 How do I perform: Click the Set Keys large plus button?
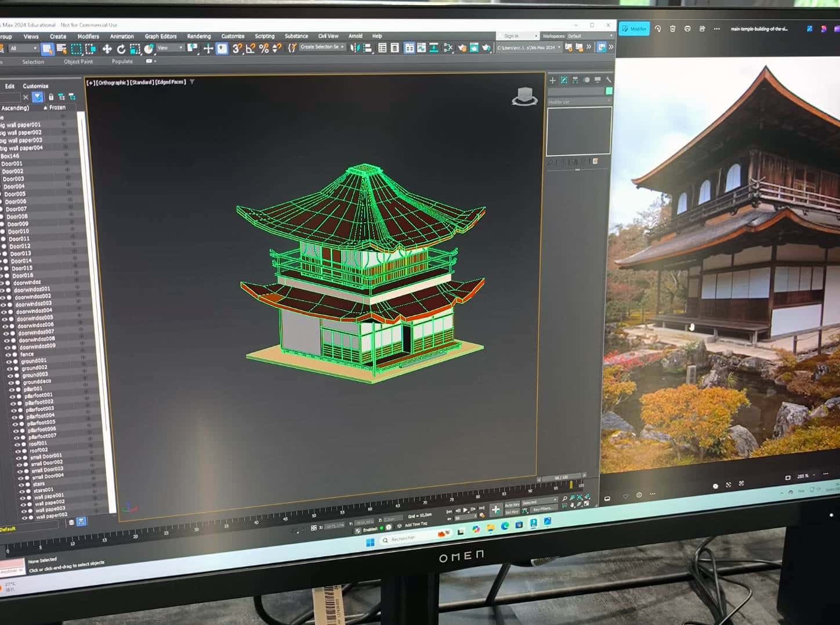coord(495,510)
